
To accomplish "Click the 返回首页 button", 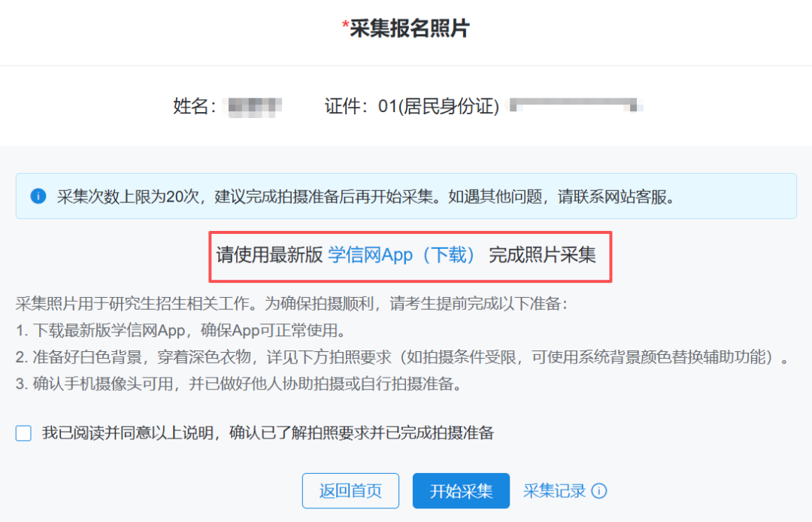I will [x=350, y=490].
